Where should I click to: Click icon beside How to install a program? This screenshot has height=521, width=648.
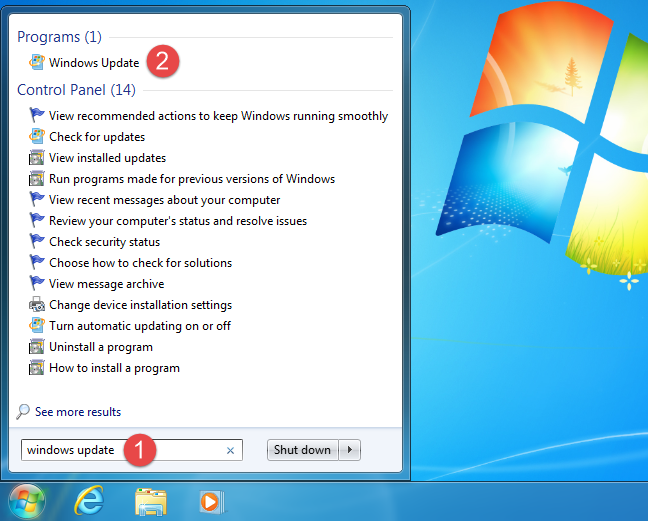pos(37,368)
